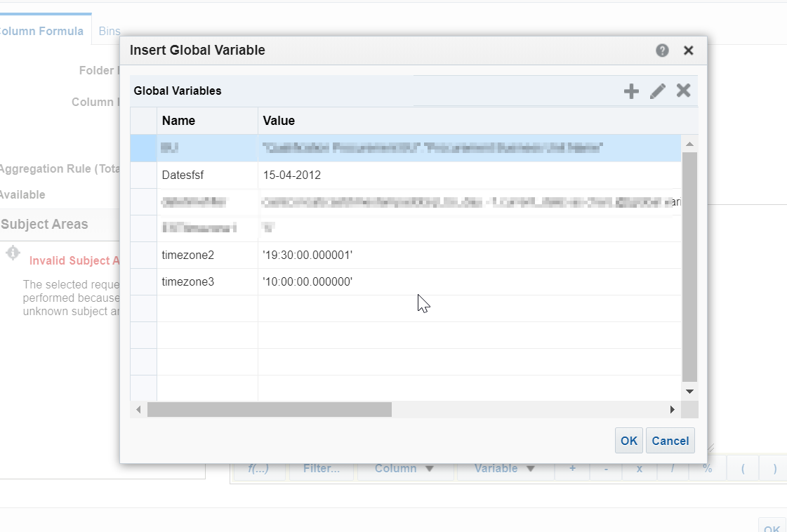The height and width of the screenshot is (532, 787).
Task: Click the horizontal scrollbar right arrow
Action: (x=673, y=410)
